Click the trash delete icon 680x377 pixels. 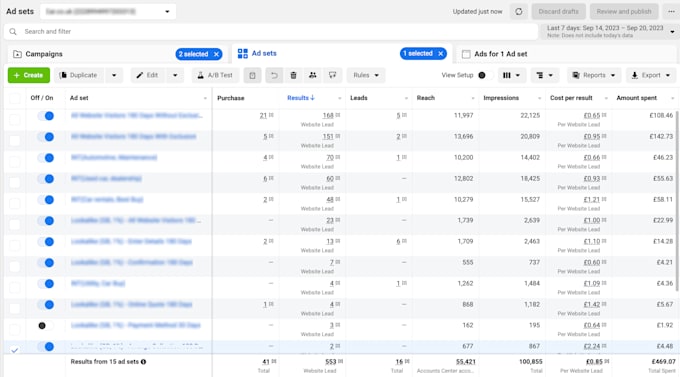pyautogui.click(x=293, y=75)
